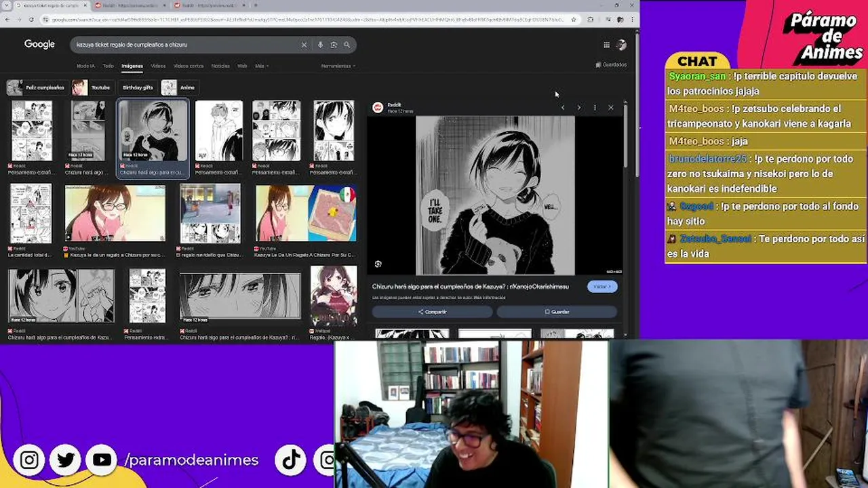Viewport: 868px width, 488px height.
Task: Open the Google account avatar
Action: coord(621,45)
